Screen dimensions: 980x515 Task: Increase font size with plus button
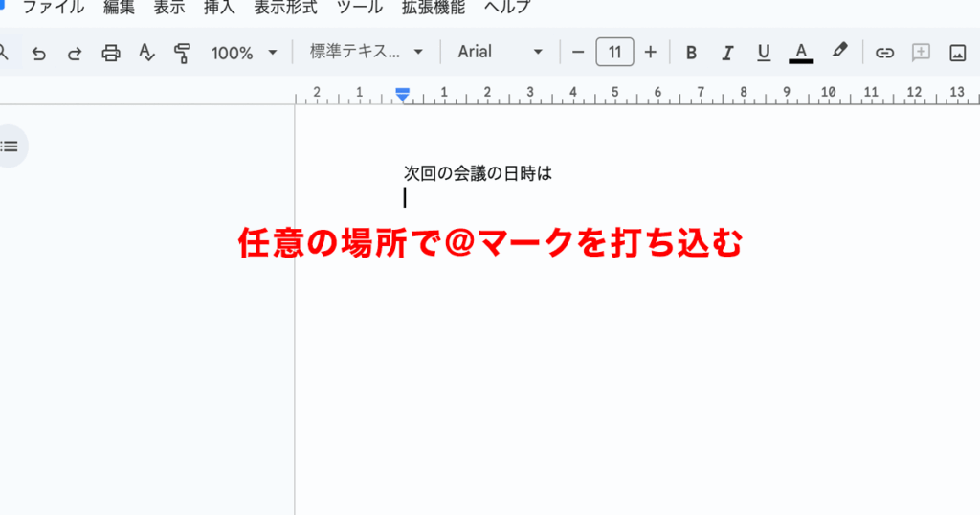(651, 53)
